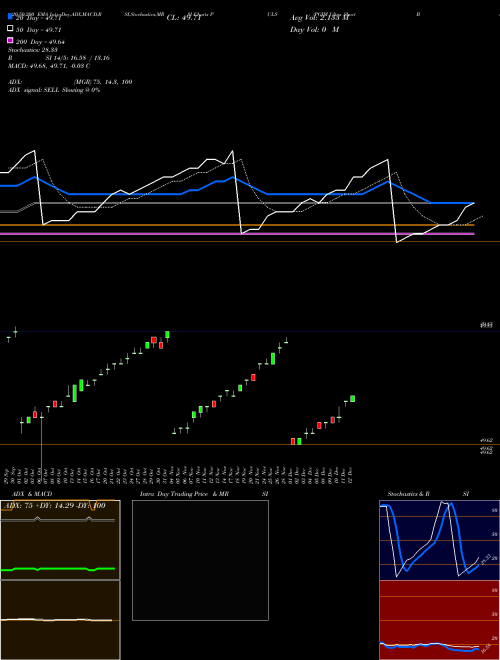Click the 'Stochastics & R' panel title
The image size is (500, 660).
coord(409,494)
